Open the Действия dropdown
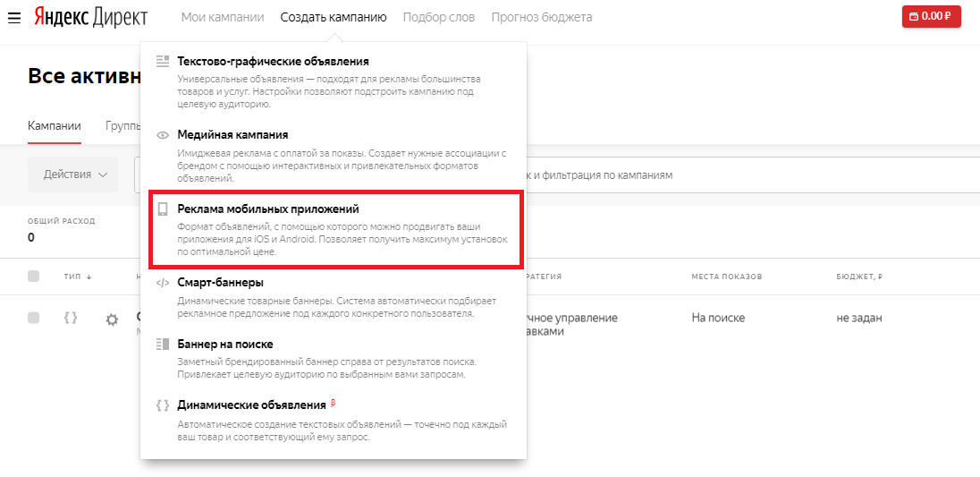 pyautogui.click(x=73, y=175)
